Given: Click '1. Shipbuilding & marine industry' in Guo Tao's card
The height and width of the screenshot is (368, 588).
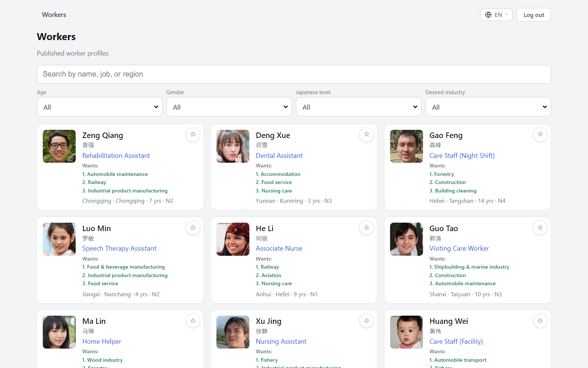Looking at the screenshot, I should [469, 267].
